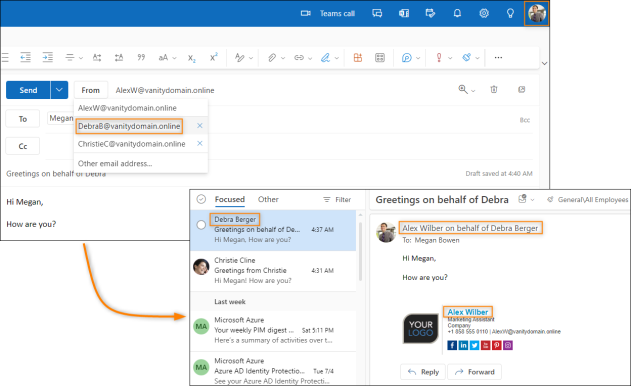
Task: Switch to the Focused tab
Action: tap(230, 199)
